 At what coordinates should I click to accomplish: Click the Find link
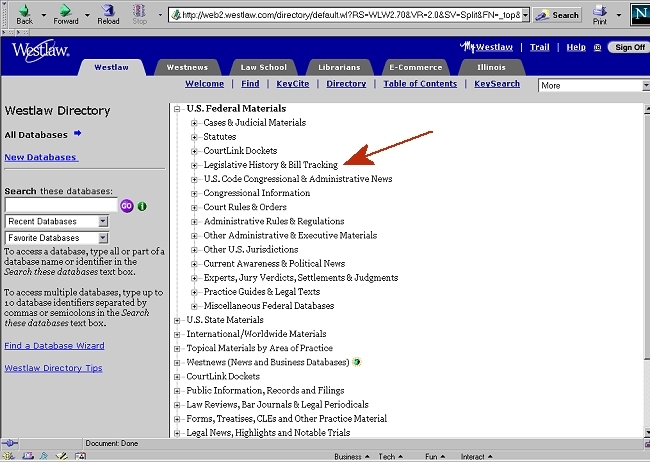[250, 84]
